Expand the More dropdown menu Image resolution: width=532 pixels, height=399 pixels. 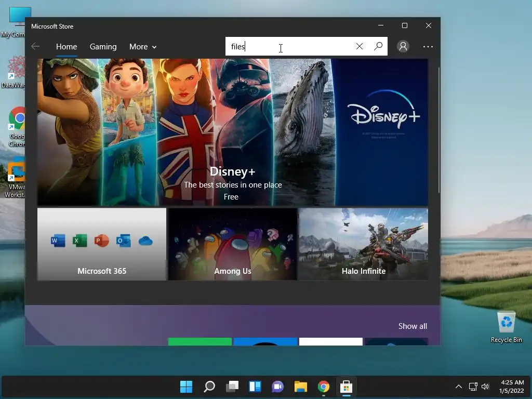tap(143, 46)
